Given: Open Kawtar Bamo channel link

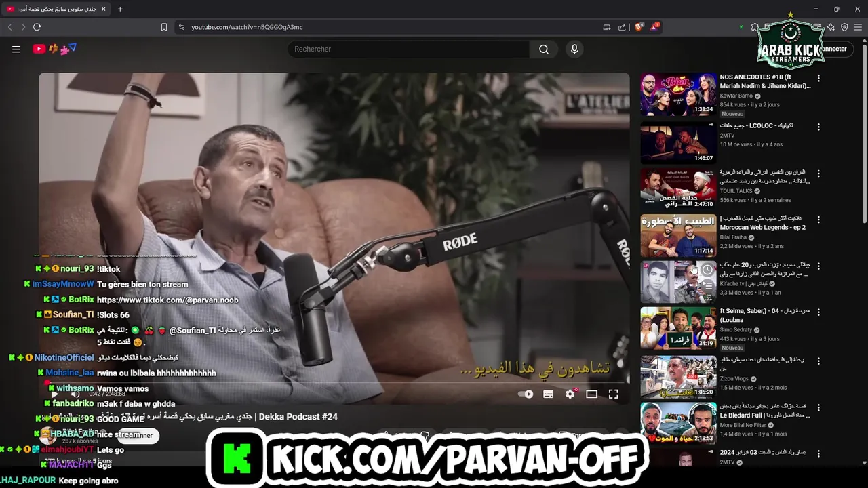Looking at the screenshot, I should pos(736,96).
